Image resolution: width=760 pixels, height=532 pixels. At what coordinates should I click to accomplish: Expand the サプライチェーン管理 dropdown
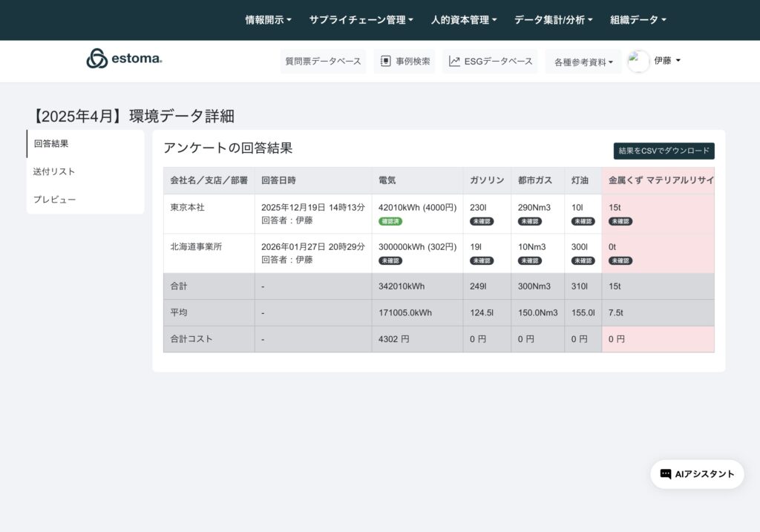click(361, 20)
